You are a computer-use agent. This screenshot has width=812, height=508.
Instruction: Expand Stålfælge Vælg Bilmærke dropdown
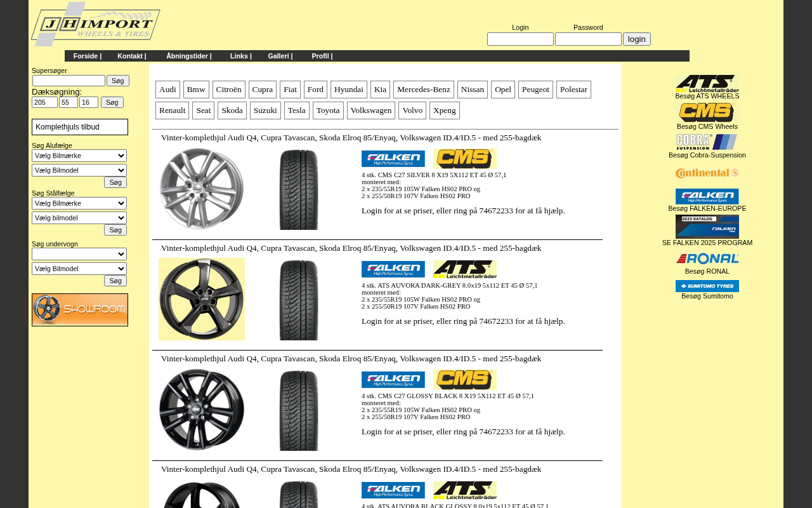tap(79, 203)
